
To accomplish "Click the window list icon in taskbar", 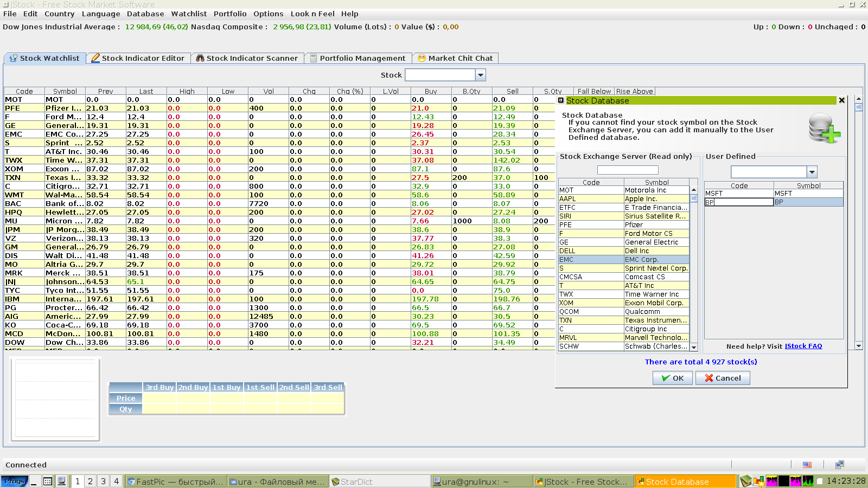I will [48, 481].
